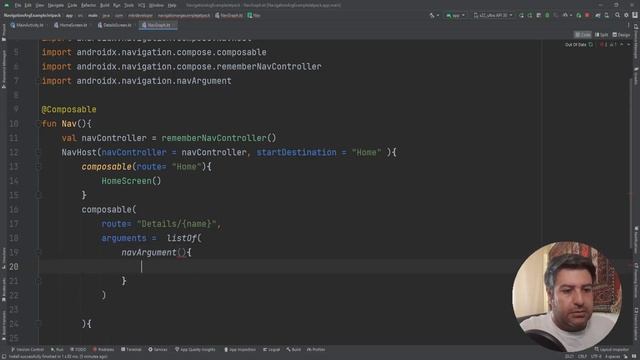Open the File menu

(x=18, y=5)
